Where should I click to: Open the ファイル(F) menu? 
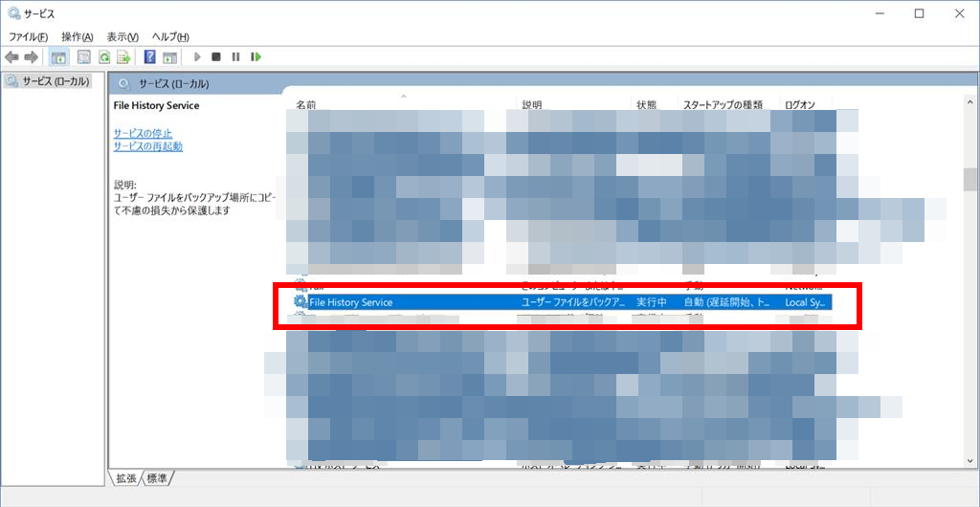tap(29, 36)
